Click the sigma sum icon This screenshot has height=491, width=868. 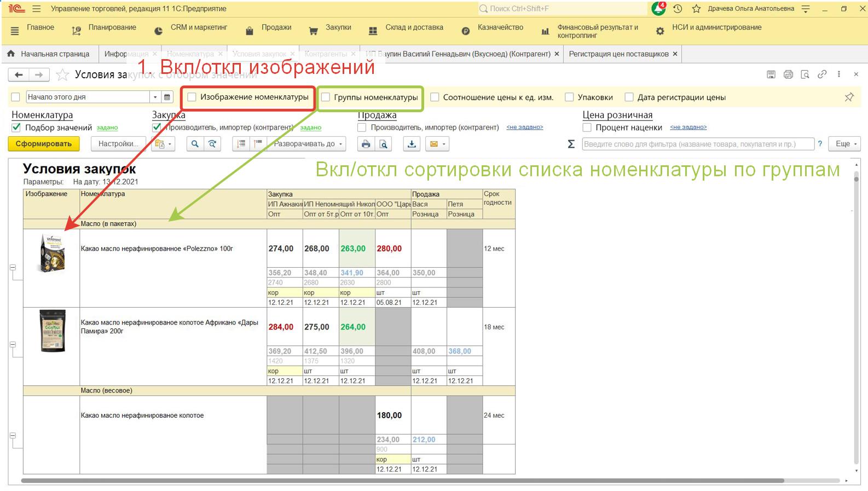(x=571, y=144)
